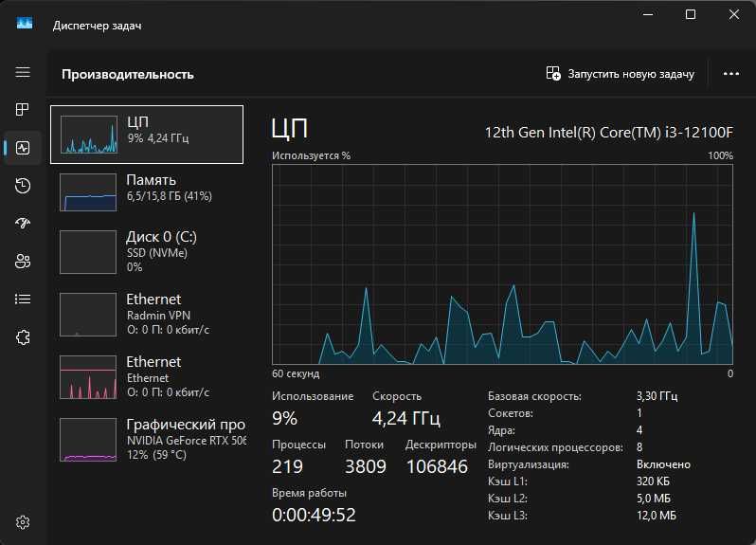Select the ЦП performance item
This screenshot has width=756, height=545.
tap(147, 135)
